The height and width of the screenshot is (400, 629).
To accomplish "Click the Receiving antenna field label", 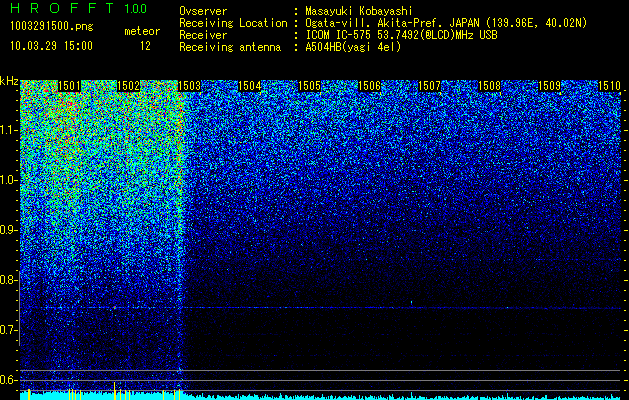I will coord(230,47).
